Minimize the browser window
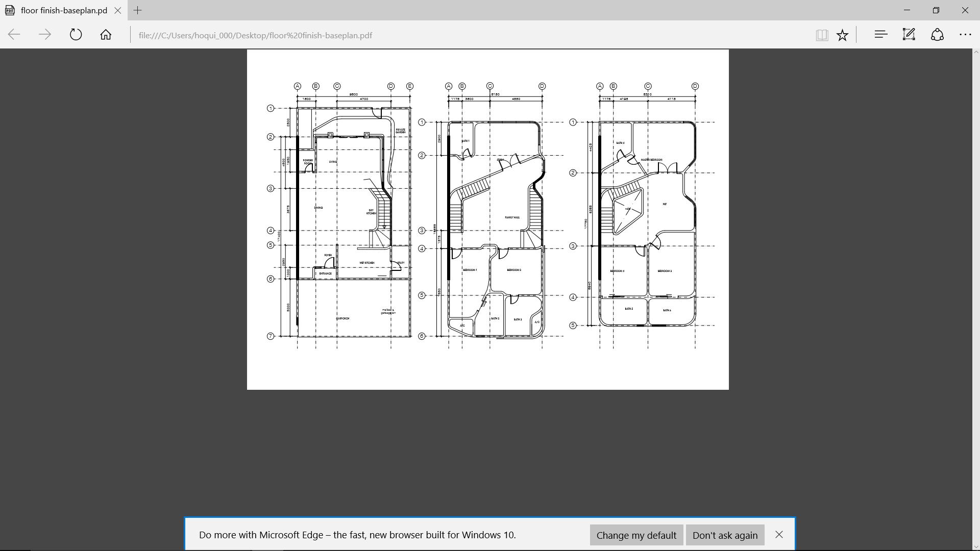This screenshot has height=551, width=980. [906, 10]
